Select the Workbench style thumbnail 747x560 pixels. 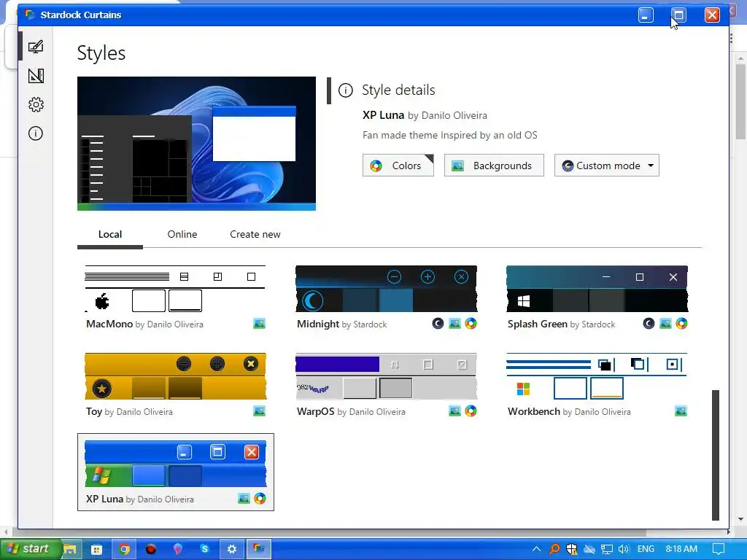pos(597,376)
